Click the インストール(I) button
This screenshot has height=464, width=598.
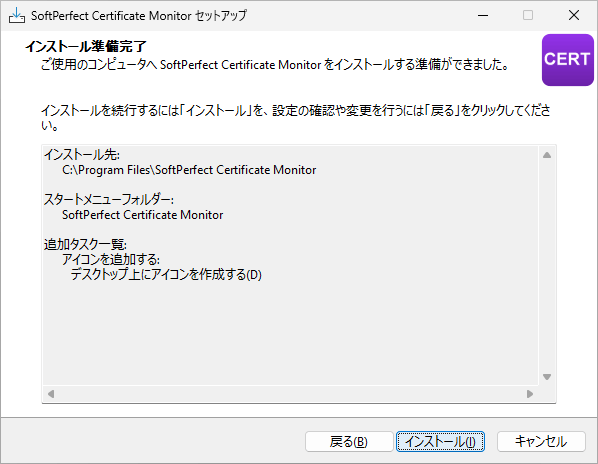coord(440,442)
